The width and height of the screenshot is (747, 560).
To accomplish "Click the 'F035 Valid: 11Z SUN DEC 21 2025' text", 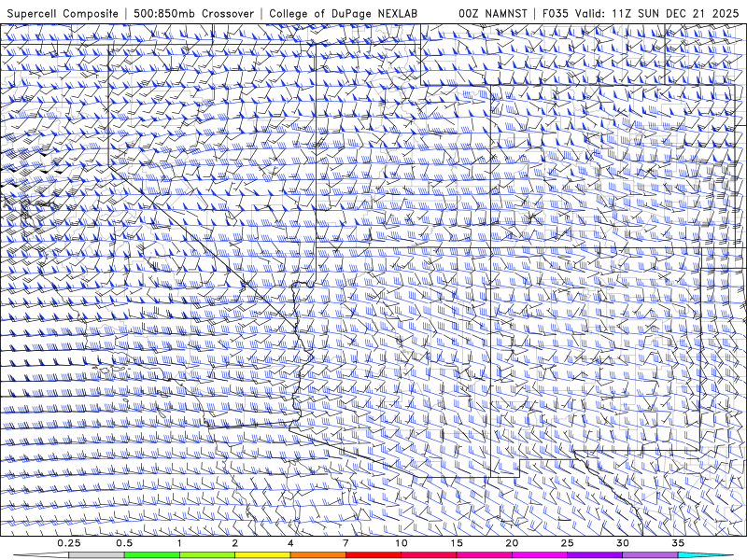I will click(x=641, y=13).
